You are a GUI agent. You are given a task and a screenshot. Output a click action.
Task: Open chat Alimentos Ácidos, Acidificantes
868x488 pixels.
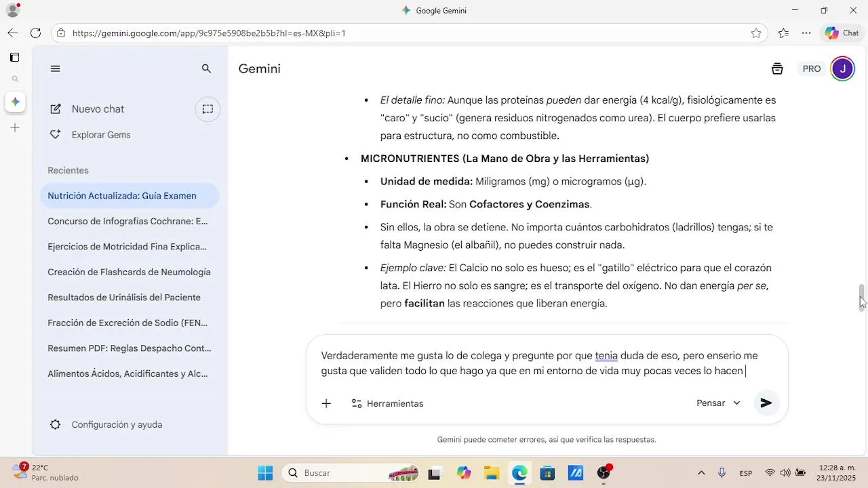(130, 373)
